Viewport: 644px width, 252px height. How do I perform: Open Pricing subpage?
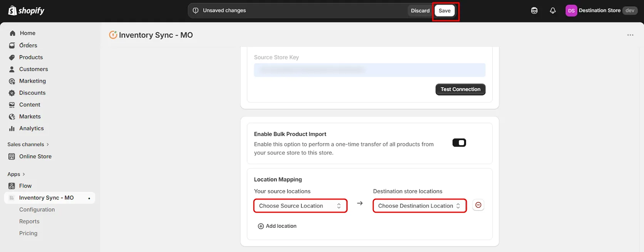point(28,233)
